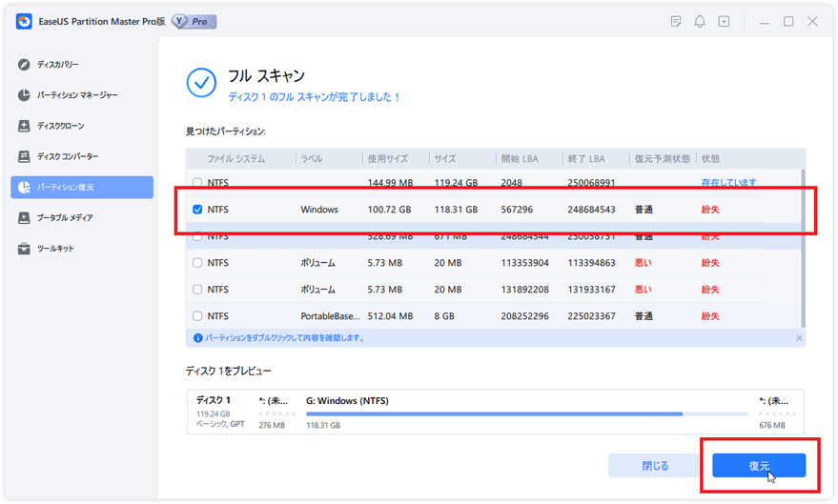Sort by the 使用サイズ column header
This screenshot has width=838, height=504.
tap(391, 159)
